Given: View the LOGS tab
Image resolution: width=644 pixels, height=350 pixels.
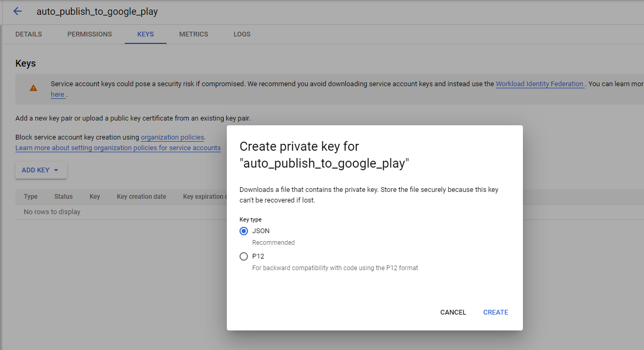Looking at the screenshot, I should (x=242, y=34).
